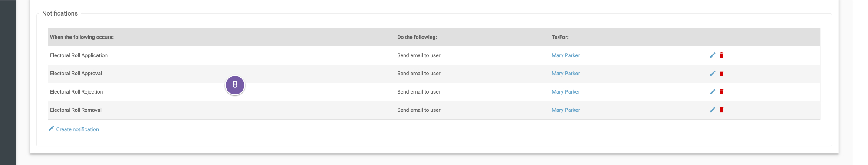Open Mary Parker in Electoral Roll Removal row

point(566,110)
